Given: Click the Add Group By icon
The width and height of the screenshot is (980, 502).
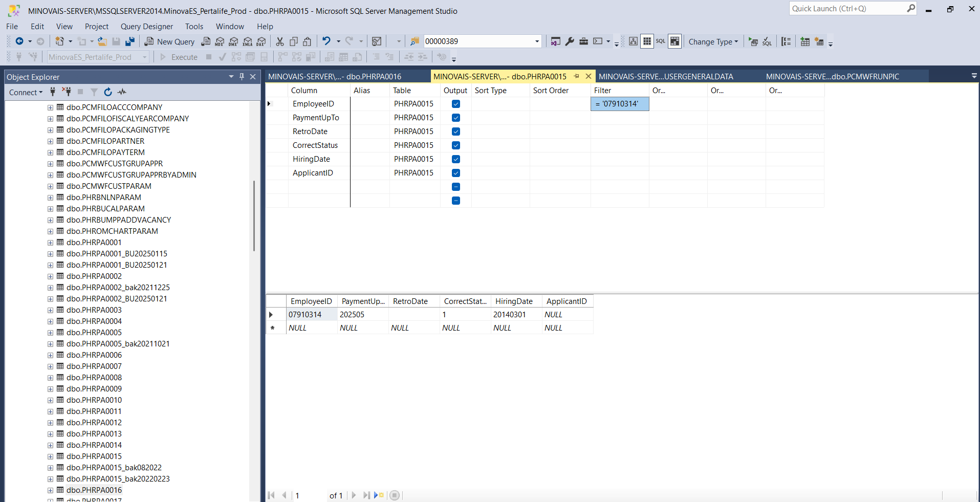Looking at the screenshot, I should (x=786, y=42).
